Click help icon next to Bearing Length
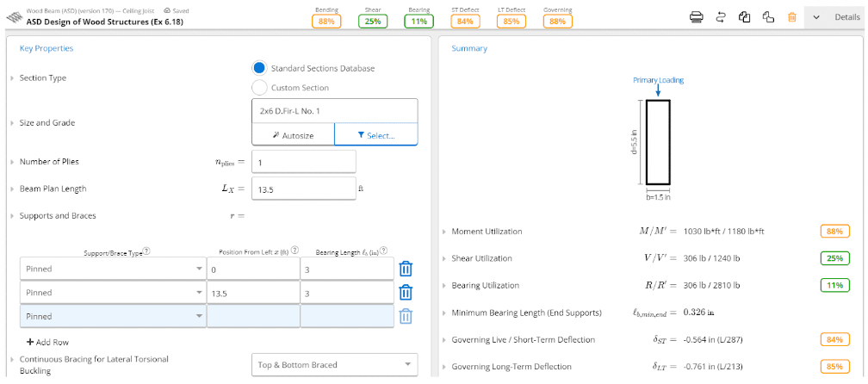The image size is (868, 384). click(x=383, y=250)
